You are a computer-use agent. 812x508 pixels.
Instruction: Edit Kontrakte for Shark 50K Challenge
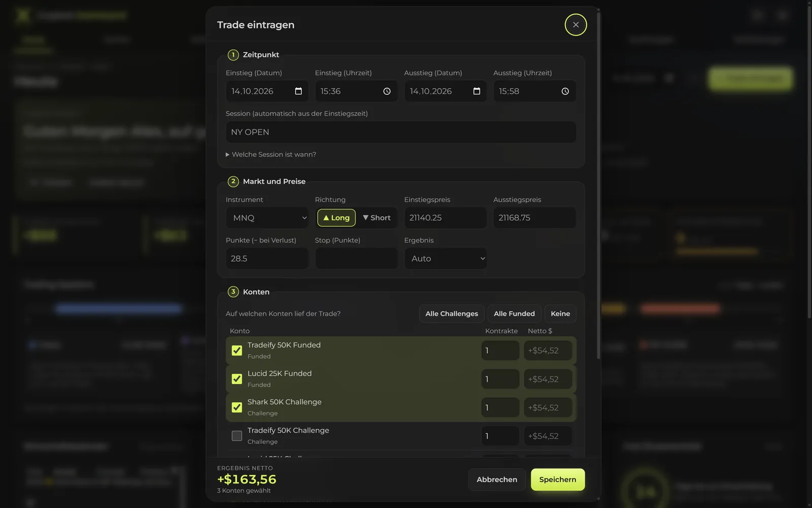point(500,407)
